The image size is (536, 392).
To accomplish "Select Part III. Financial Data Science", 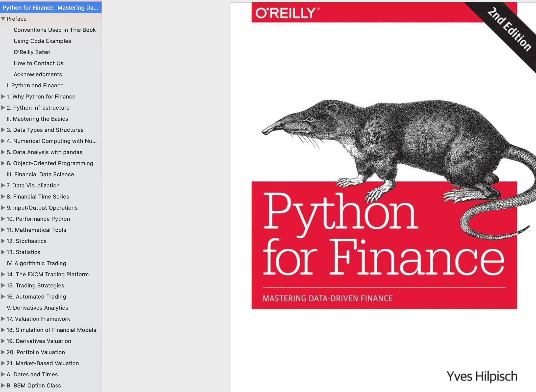I will 40,174.
